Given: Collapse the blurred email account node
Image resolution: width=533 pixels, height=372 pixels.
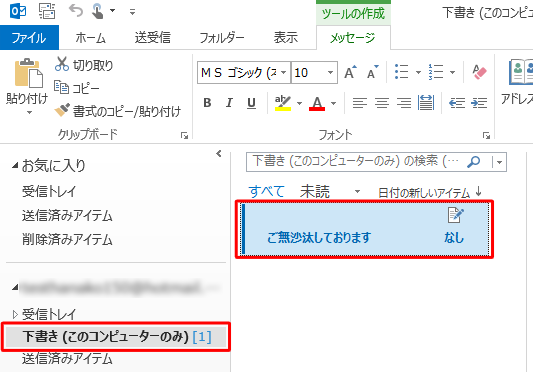Looking at the screenshot, I should 15,288.
